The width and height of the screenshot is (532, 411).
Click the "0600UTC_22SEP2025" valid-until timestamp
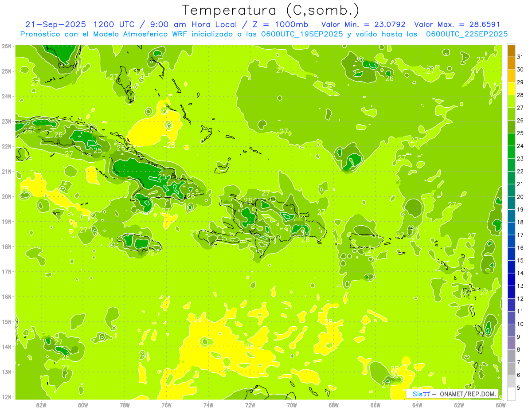(x=467, y=34)
